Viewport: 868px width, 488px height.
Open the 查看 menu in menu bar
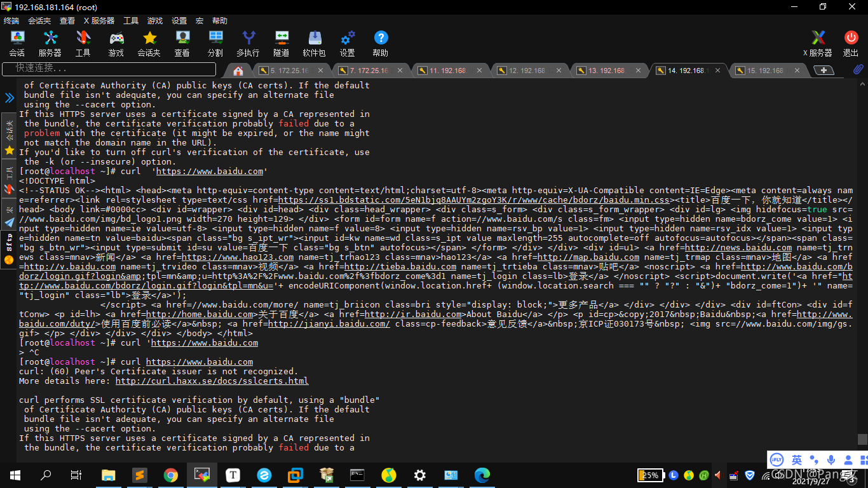[67, 20]
